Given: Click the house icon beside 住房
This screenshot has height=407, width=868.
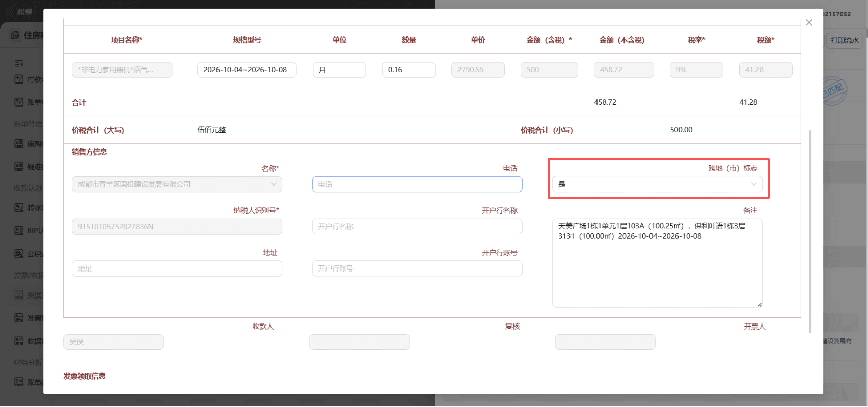Looking at the screenshot, I should (x=15, y=35).
